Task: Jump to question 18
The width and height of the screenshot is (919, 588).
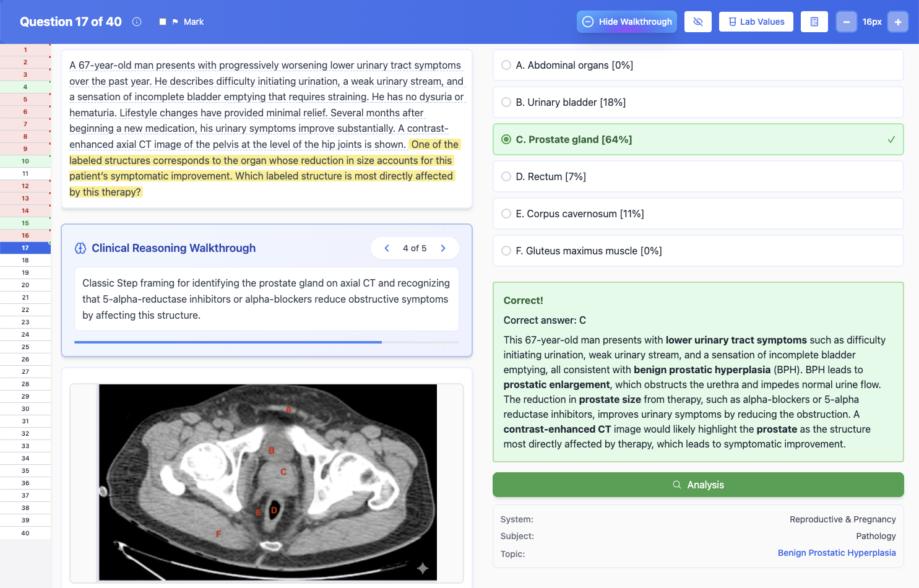Action: [x=25, y=260]
